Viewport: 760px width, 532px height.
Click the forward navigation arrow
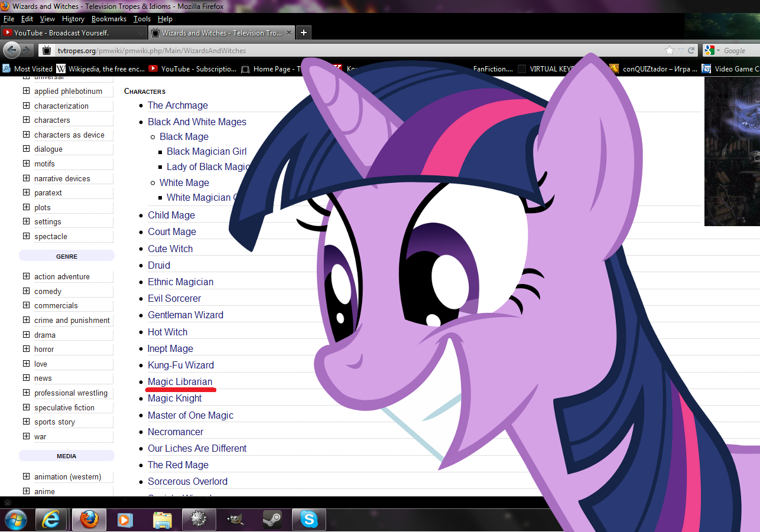(27, 50)
